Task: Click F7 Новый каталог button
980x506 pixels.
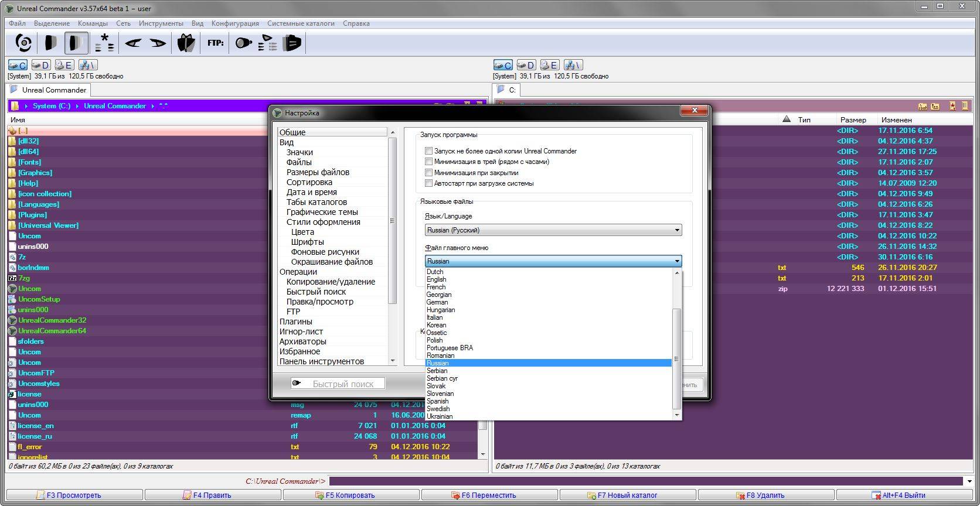Action: coord(627,495)
